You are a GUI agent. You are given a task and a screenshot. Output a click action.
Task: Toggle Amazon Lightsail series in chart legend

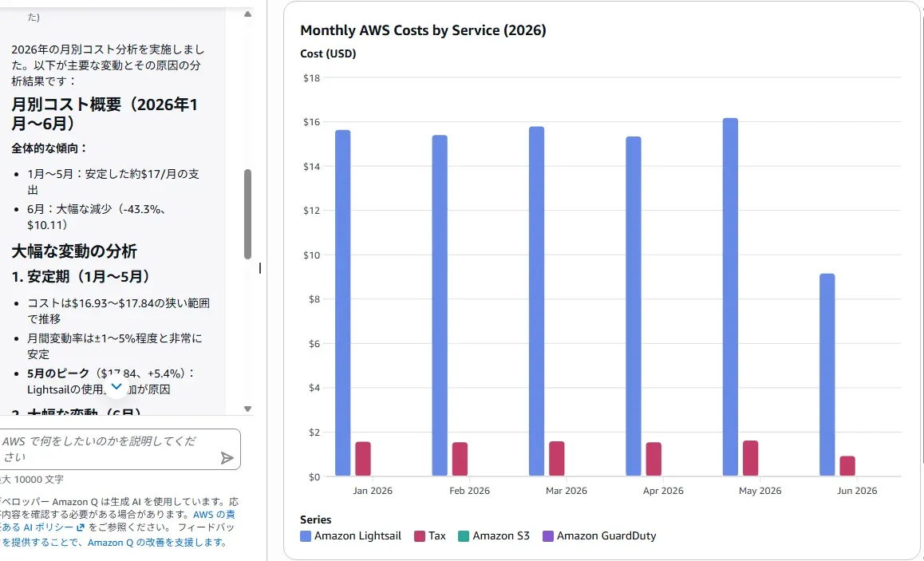(350, 535)
